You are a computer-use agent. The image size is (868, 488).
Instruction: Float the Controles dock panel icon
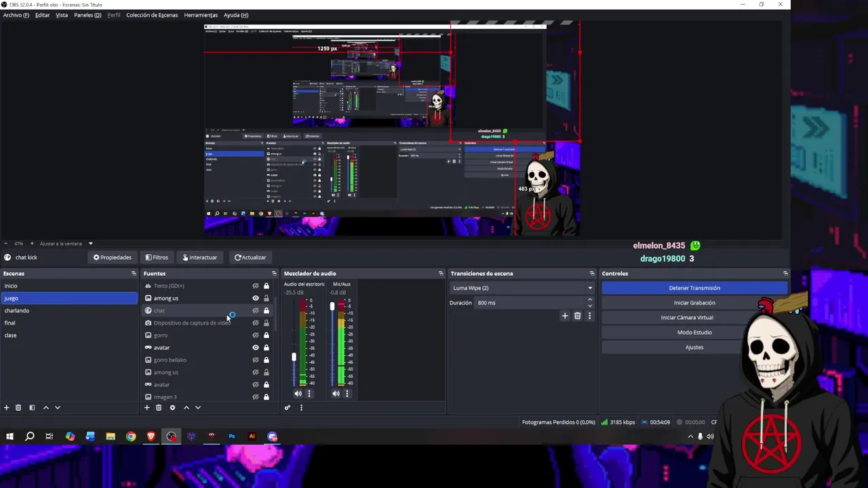click(785, 273)
